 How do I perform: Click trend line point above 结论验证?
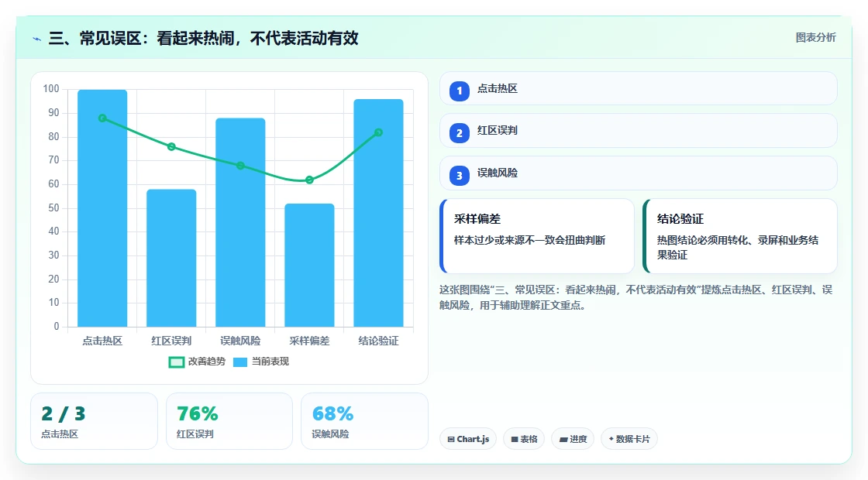[379, 132]
